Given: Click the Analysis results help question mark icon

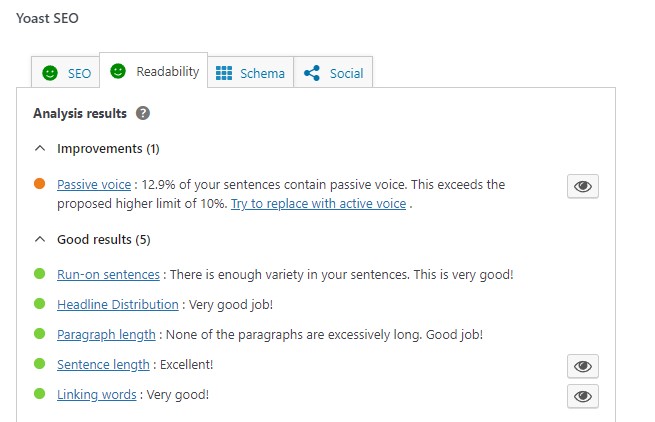Looking at the screenshot, I should pyautogui.click(x=143, y=113).
